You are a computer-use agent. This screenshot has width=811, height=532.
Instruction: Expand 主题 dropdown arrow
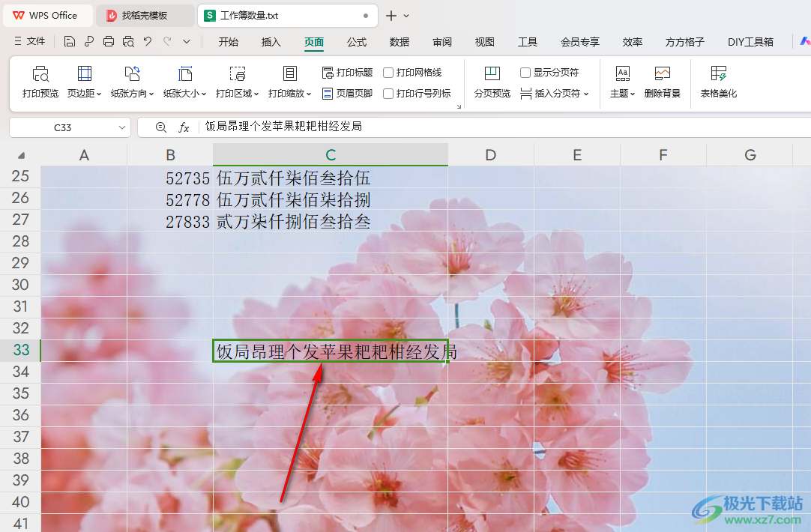tap(632, 94)
